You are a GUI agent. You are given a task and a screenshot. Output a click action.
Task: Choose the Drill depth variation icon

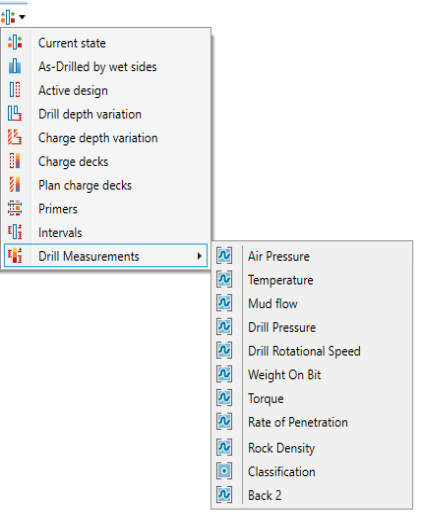pyautogui.click(x=15, y=114)
